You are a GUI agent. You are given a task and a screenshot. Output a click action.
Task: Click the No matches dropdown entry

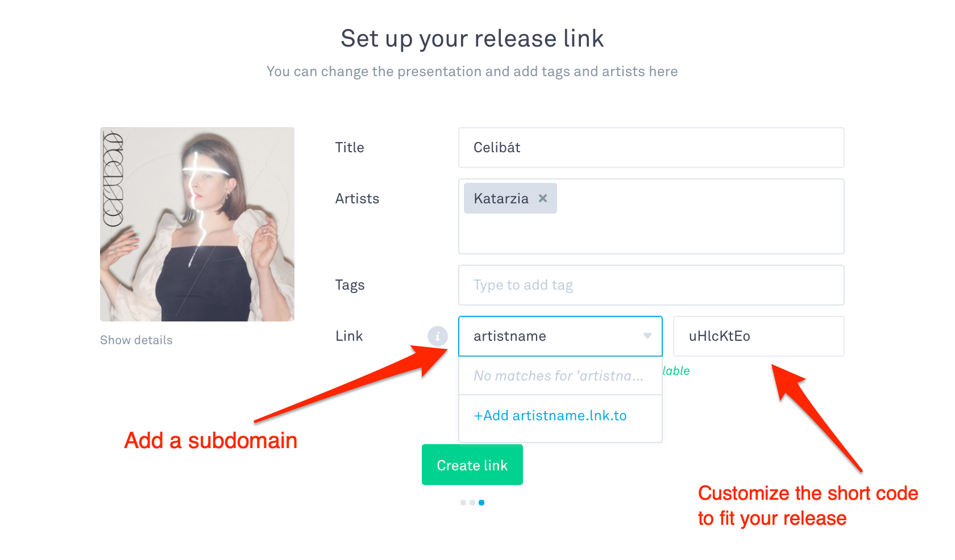(x=558, y=376)
